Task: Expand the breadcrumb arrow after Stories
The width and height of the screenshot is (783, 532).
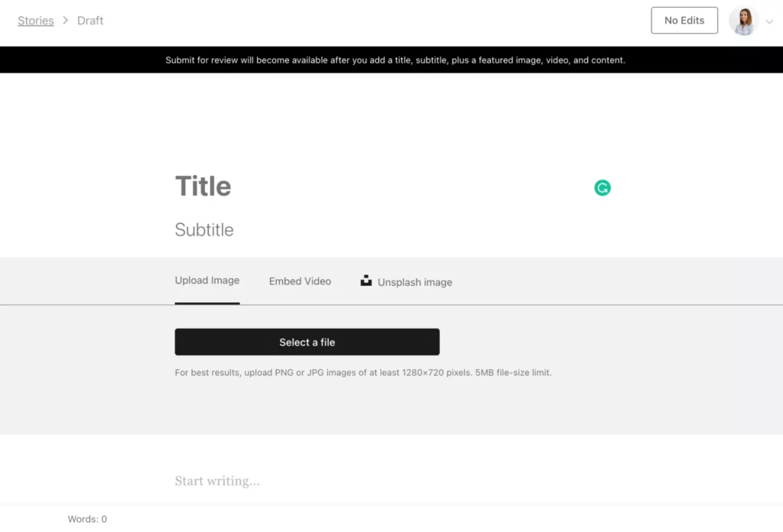Action: [x=65, y=21]
